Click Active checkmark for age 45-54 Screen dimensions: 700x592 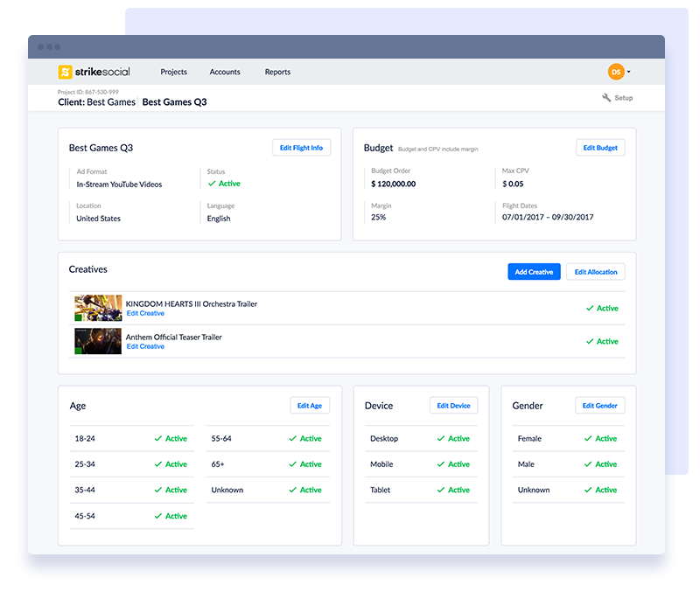[158, 516]
